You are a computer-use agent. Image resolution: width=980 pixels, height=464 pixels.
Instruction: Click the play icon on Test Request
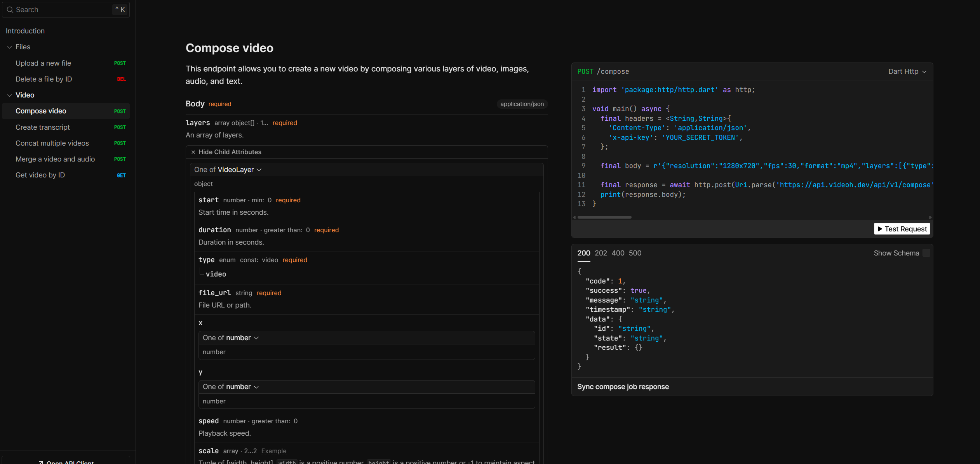click(880, 229)
